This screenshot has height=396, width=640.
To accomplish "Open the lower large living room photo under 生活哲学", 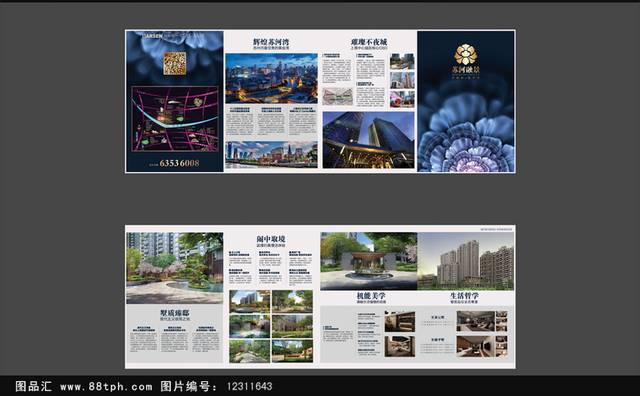I will coord(476,346).
